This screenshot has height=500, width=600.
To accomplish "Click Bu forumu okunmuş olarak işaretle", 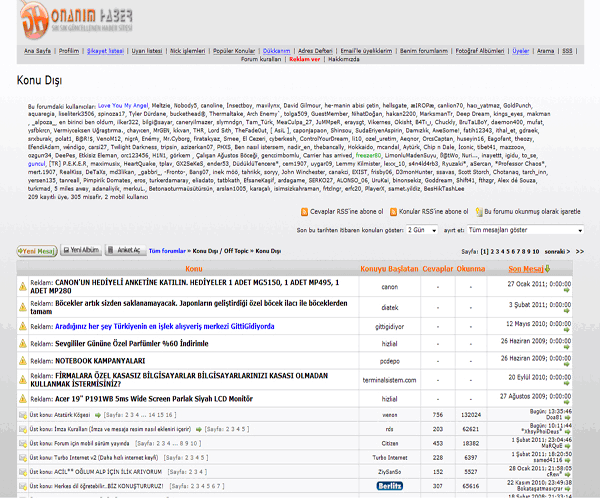I will (x=532, y=212).
